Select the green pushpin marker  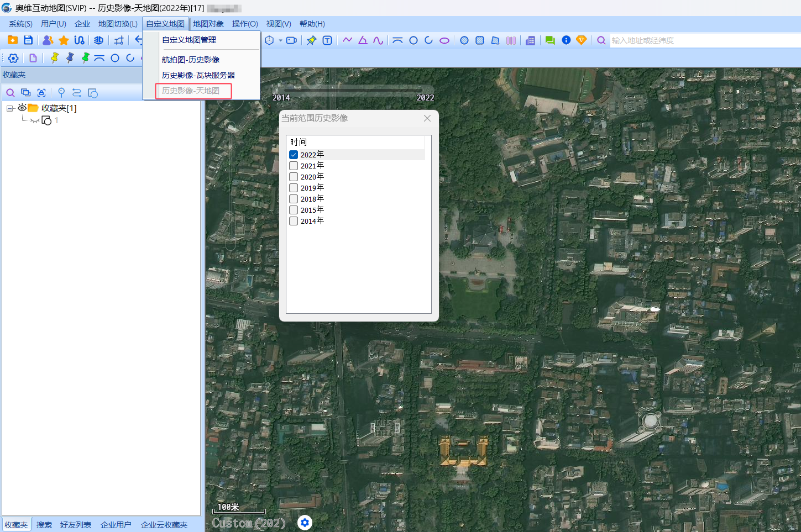click(85, 58)
